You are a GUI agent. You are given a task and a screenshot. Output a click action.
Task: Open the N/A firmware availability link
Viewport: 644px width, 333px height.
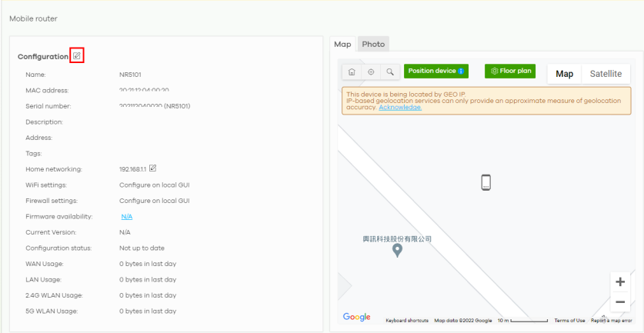tap(127, 217)
